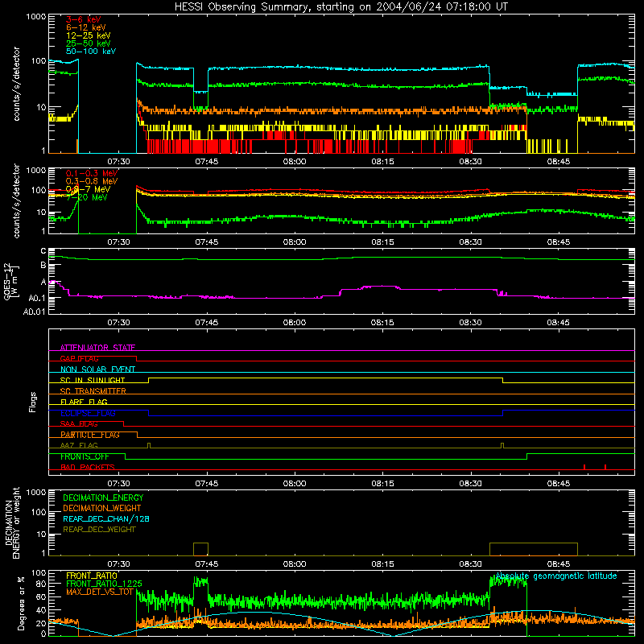The height and width of the screenshot is (644, 644).
Task: Select the 6-12 keV legend label
Action: tap(86, 27)
